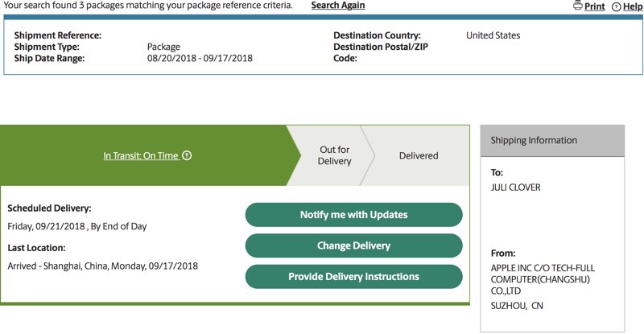This screenshot has width=644, height=334.
Task: Select the Delivered progress step
Action: coord(419,155)
